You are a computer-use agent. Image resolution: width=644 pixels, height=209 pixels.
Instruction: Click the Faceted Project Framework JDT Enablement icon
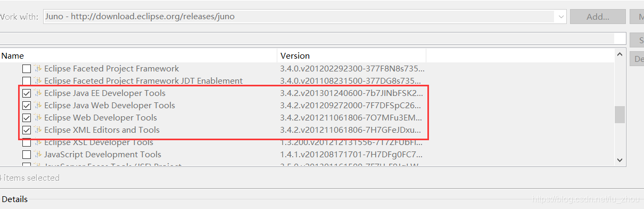click(x=38, y=81)
